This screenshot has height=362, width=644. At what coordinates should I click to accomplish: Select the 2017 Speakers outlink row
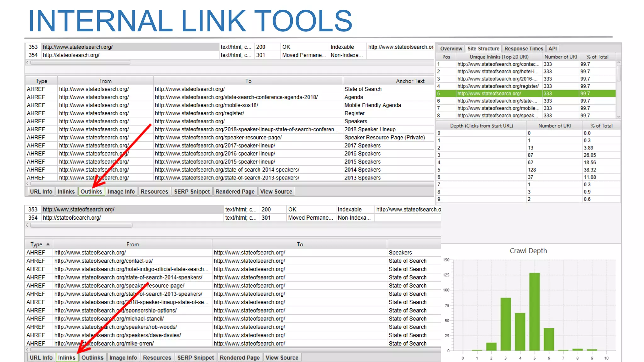pos(230,145)
